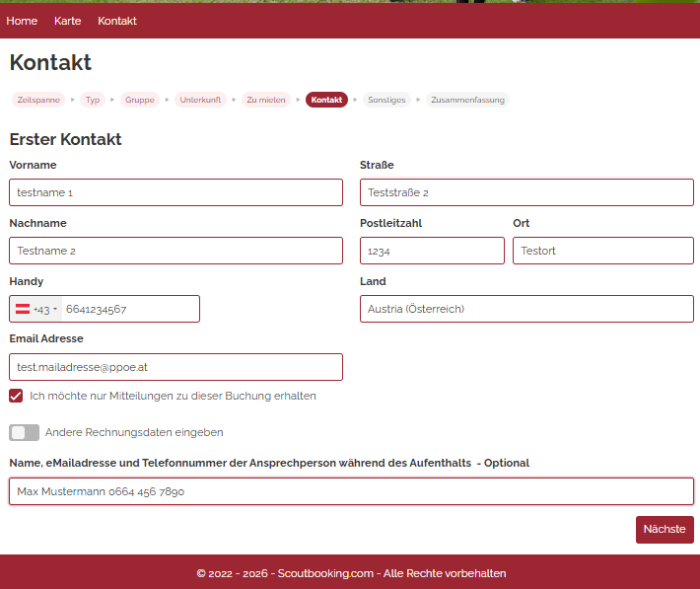The width and height of the screenshot is (700, 589).
Task: Open the Austria flag country code selector
Action: click(x=35, y=309)
